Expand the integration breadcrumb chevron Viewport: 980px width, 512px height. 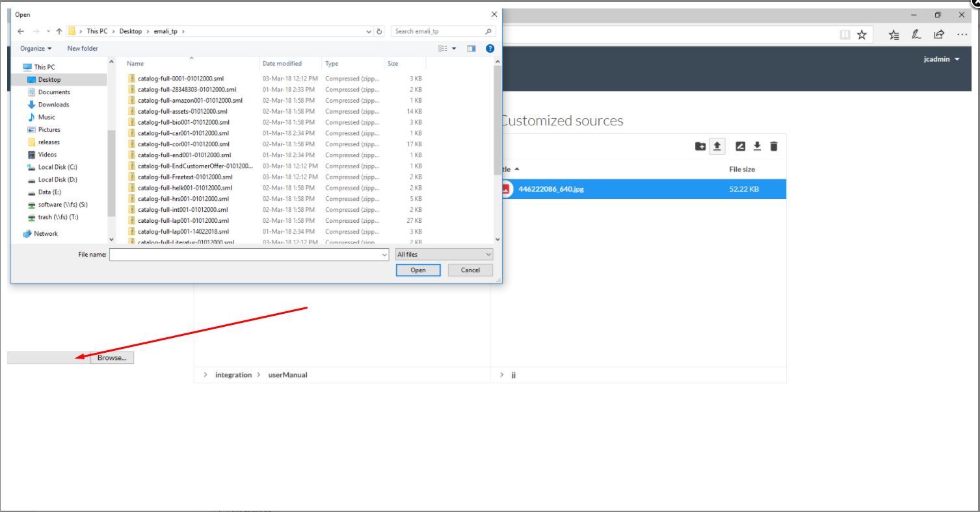pos(205,374)
